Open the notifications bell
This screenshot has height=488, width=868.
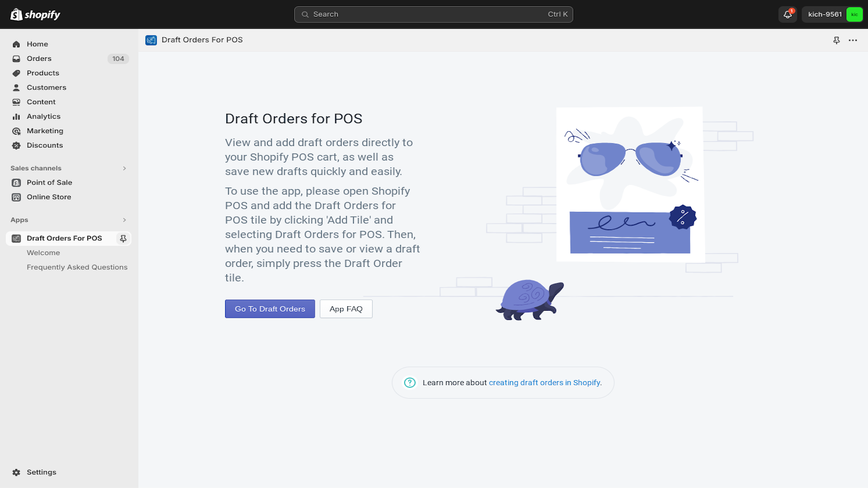point(788,15)
